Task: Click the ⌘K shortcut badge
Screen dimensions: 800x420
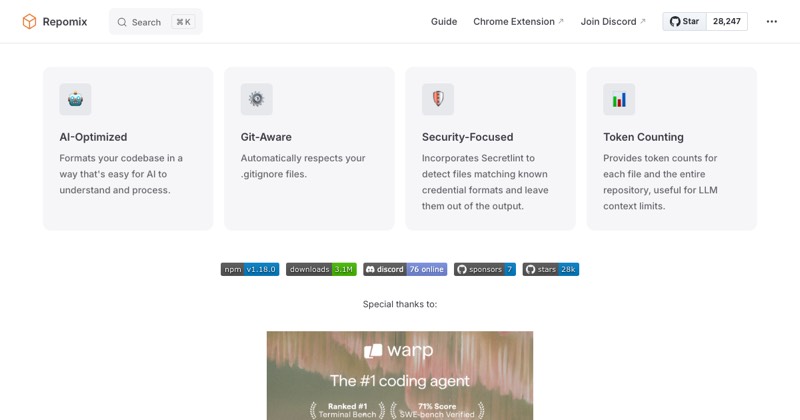Action: pos(183,21)
